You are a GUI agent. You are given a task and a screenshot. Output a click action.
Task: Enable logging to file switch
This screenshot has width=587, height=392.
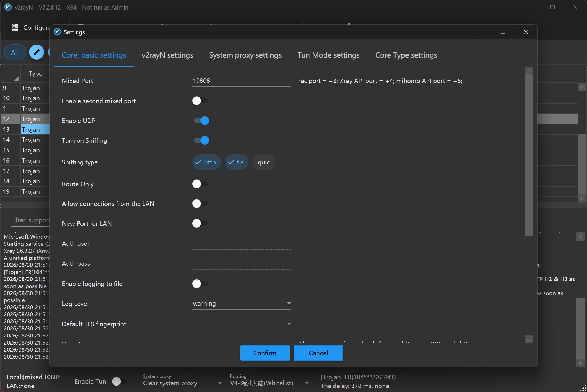tap(200, 284)
